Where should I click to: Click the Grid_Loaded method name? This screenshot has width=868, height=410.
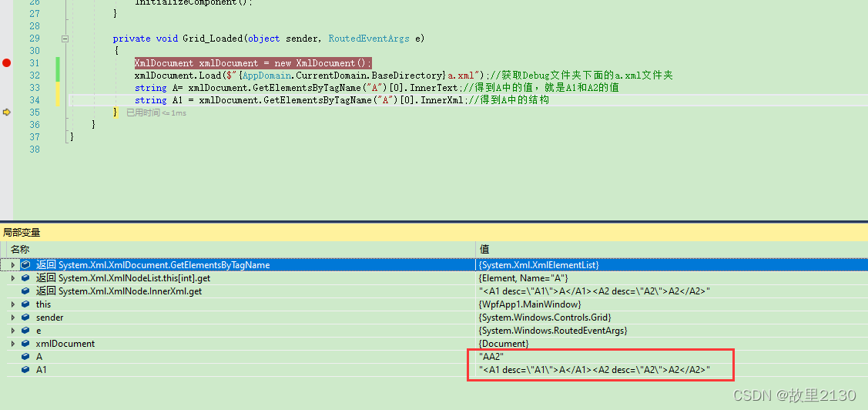[212, 39]
